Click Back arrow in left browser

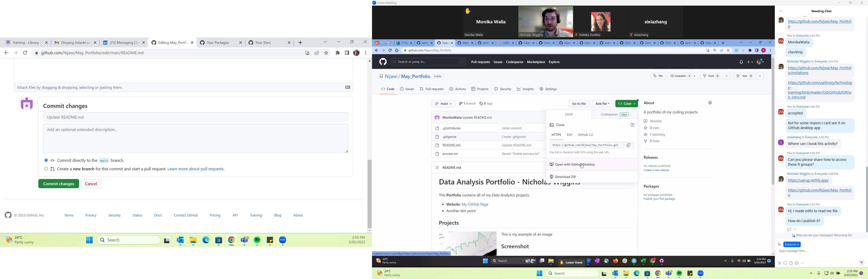pos(6,53)
